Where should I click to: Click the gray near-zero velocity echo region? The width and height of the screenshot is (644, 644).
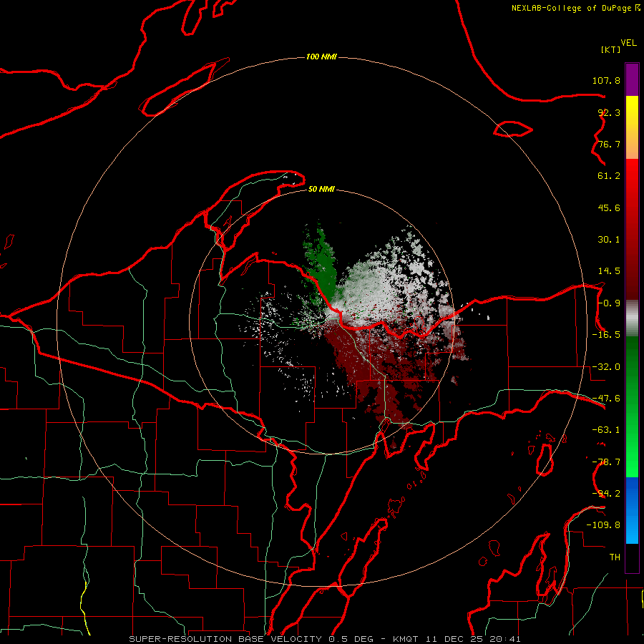tap(378, 283)
